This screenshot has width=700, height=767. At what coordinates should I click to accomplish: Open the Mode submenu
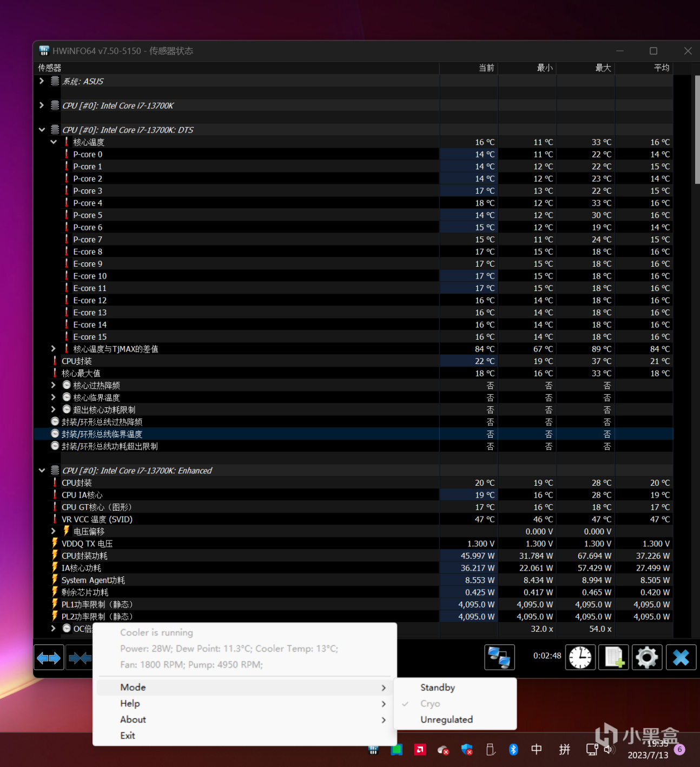pos(245,687)
